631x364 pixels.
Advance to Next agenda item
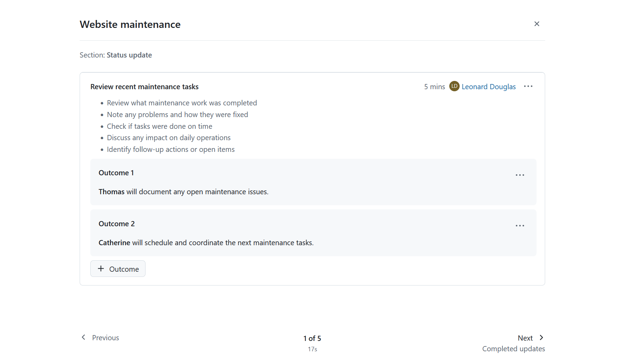click(525, 338)
